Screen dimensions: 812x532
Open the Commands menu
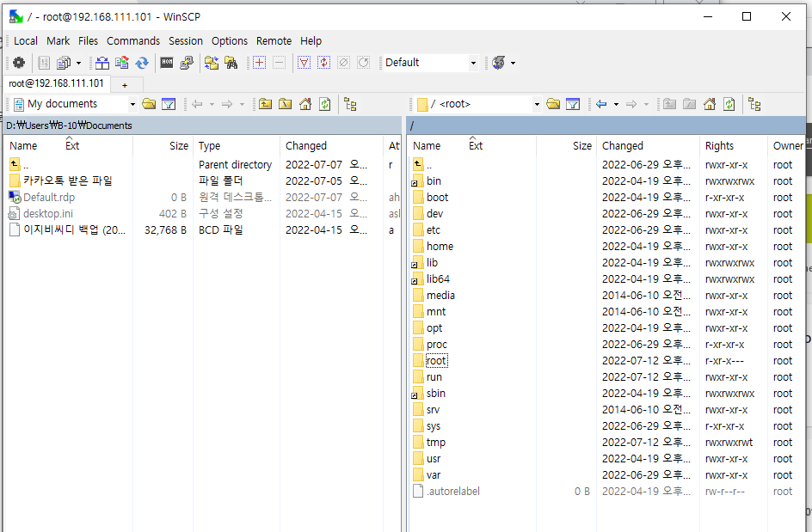[133, 41]
